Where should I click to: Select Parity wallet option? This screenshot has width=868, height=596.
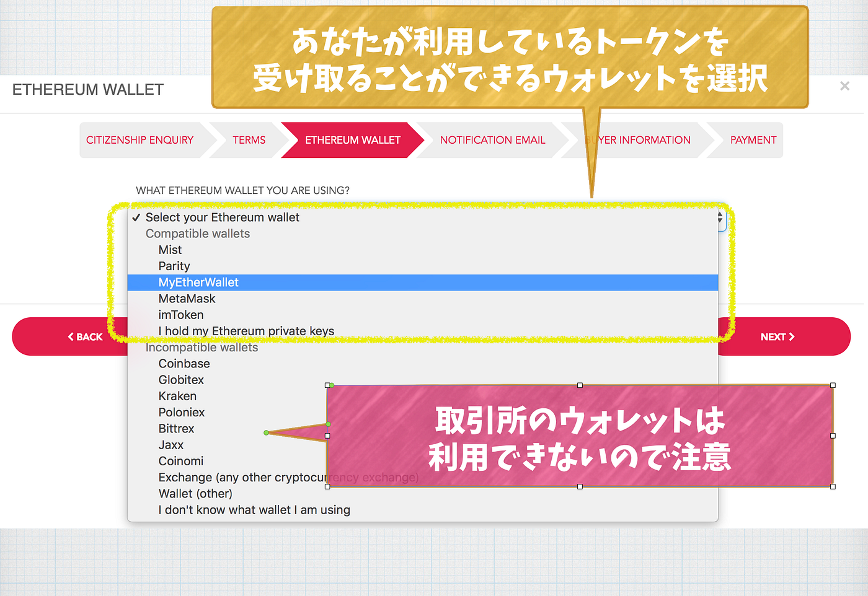[423, 266]
